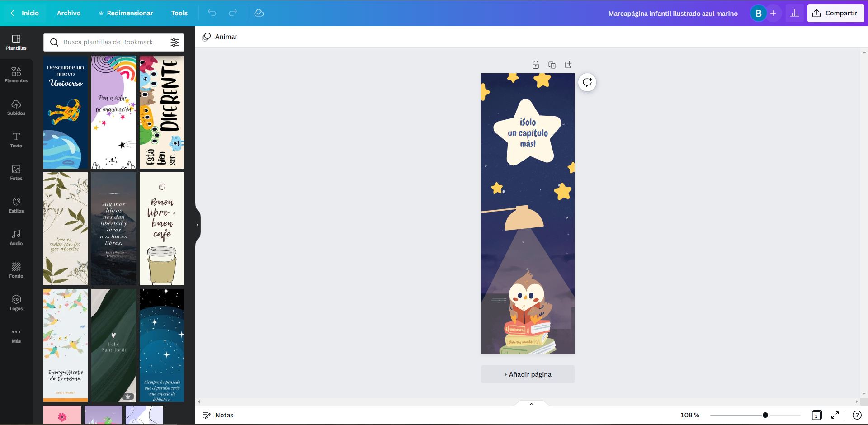868x425 pixels.
Task: Click the lock page icon
Action: coord(536,65)
